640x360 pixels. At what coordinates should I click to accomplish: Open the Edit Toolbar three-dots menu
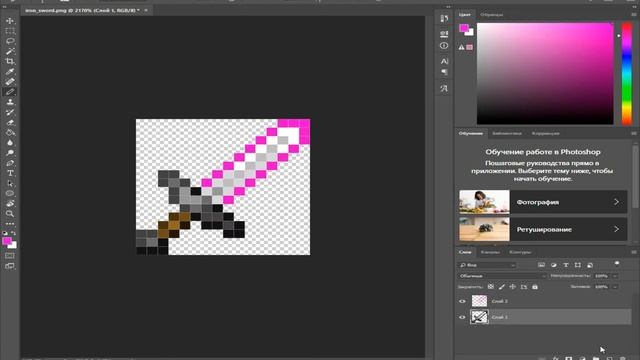pos(10,224)
